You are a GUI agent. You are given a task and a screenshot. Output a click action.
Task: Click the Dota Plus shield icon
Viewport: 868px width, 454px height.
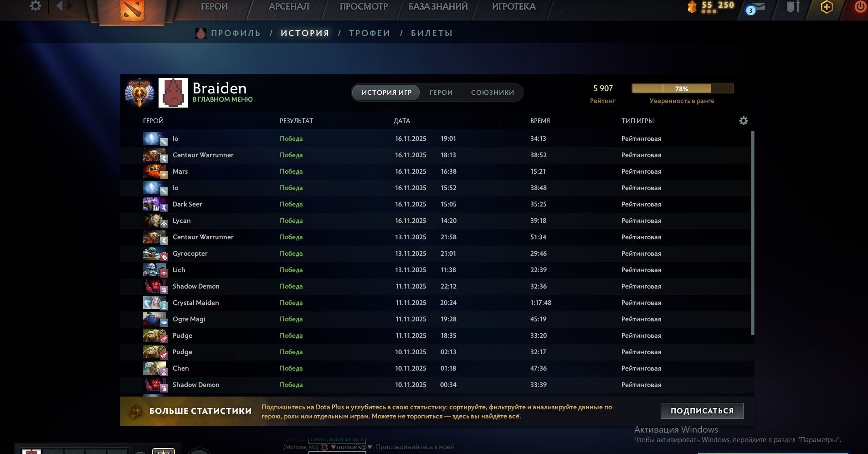pyautogui.click(x=827, y=7)
